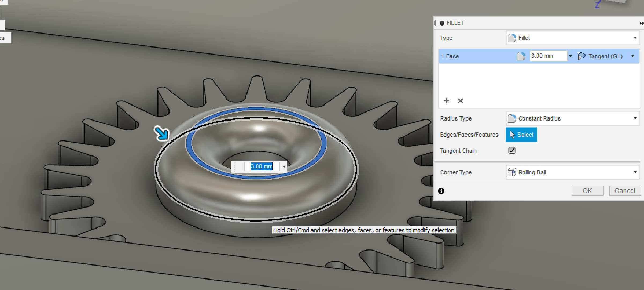Click the fillet icon in 1 Face row
This screenshot has height=290, width=644.
point(521,56)
